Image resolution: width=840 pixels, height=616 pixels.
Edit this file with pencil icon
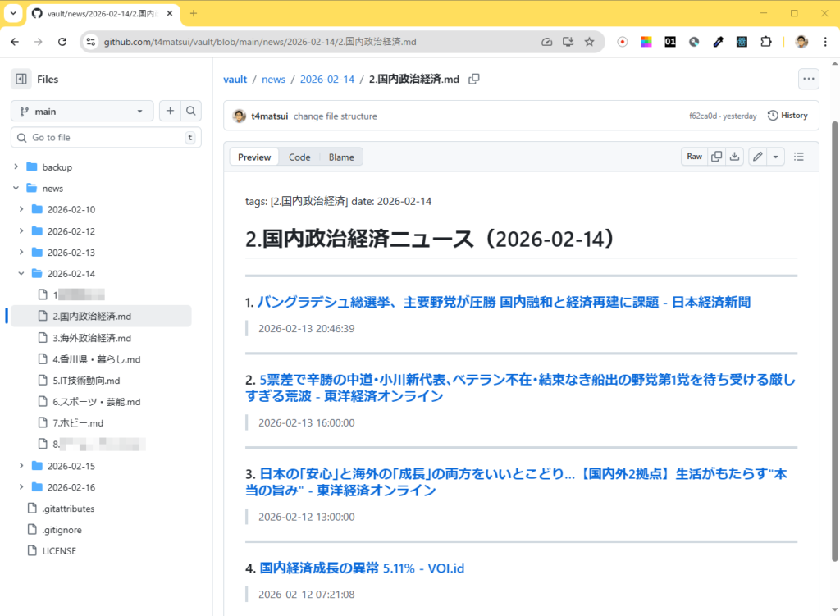coord(758,157)
